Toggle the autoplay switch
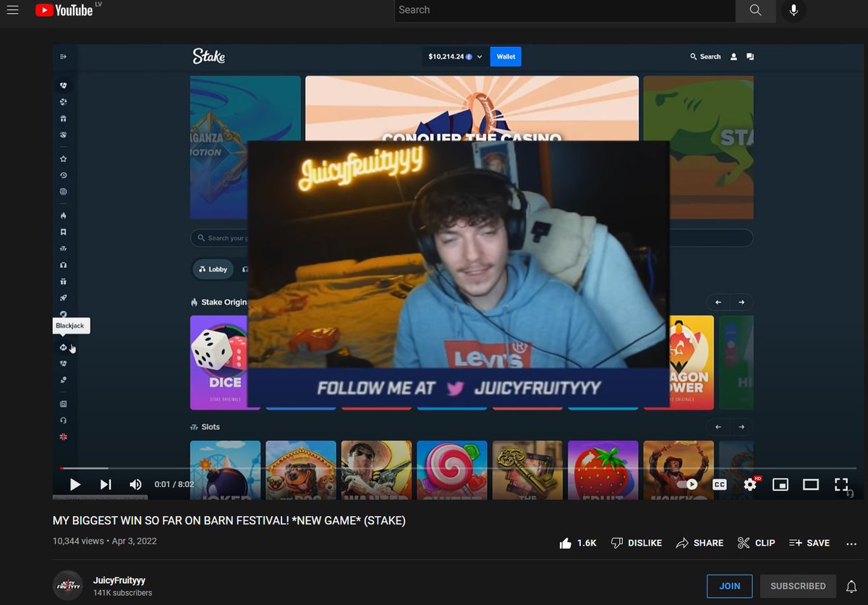This screenshot has height=605, width=868. (688, 484)
